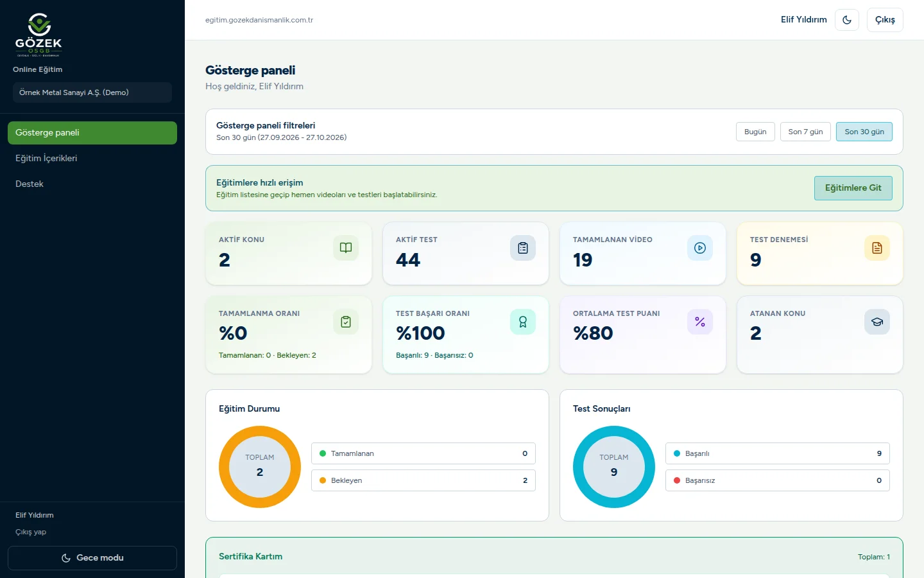Click the percent icon in Ortalama Test Puanı card

click(x=700, y=322)
